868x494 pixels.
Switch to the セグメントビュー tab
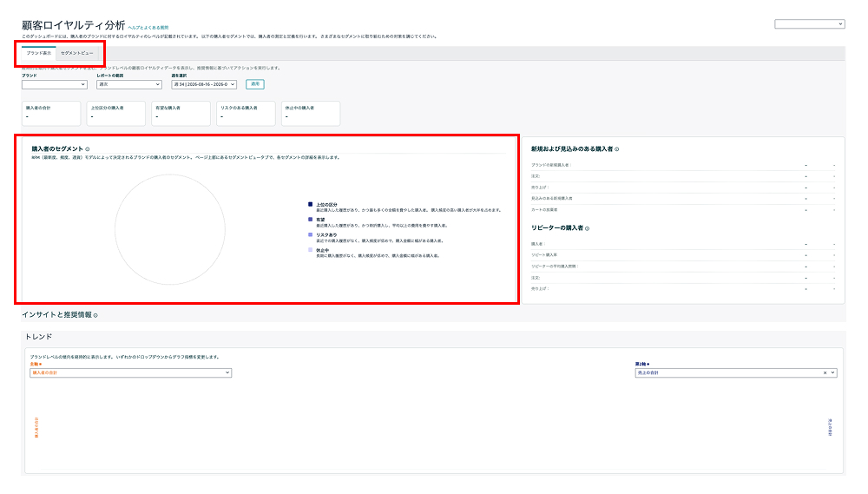click(77, 53)
